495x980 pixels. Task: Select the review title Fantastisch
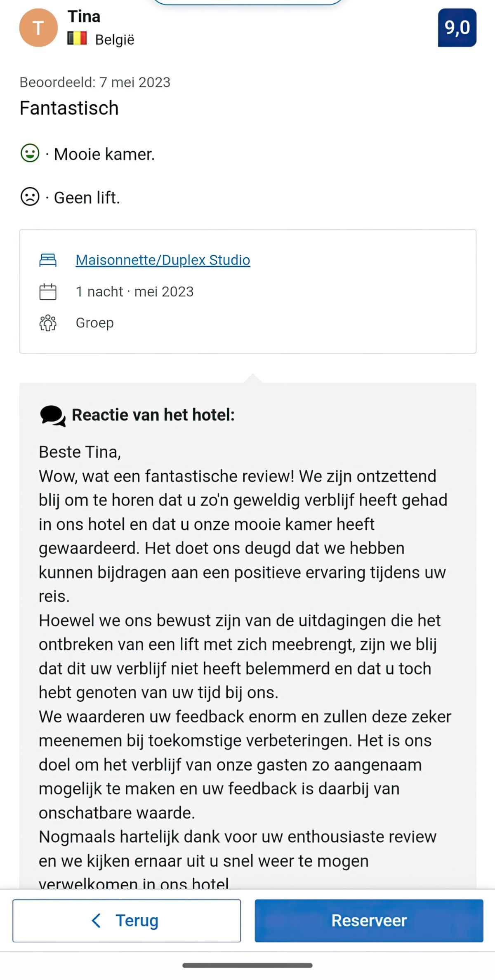coord(69,108)
